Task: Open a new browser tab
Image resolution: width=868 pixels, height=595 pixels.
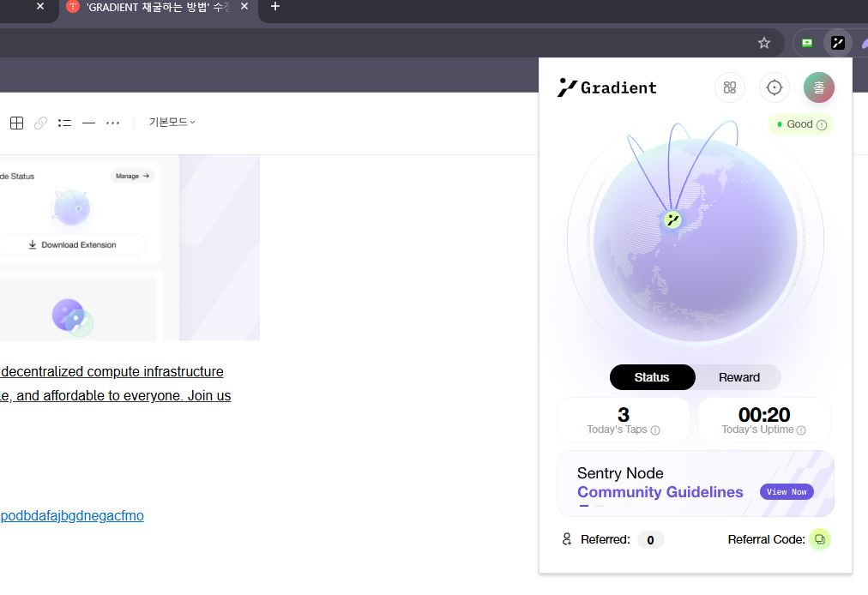Action: [x=275, y=7]
